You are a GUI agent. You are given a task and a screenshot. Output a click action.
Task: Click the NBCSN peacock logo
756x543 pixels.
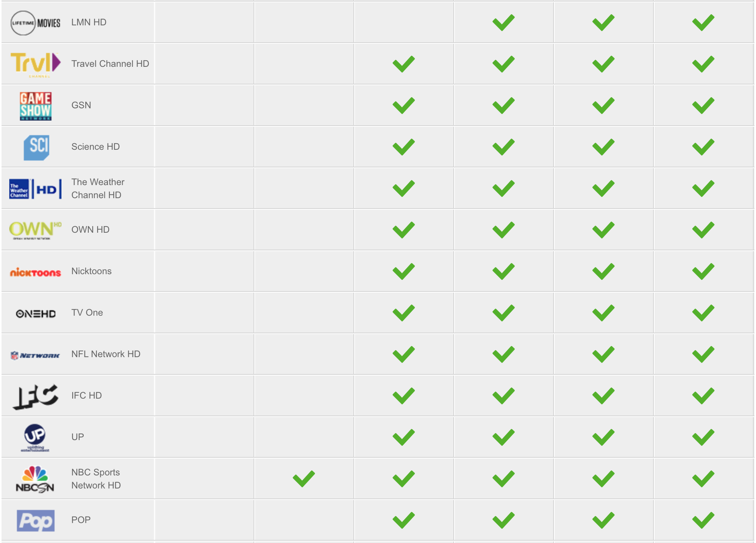(35, 479)
